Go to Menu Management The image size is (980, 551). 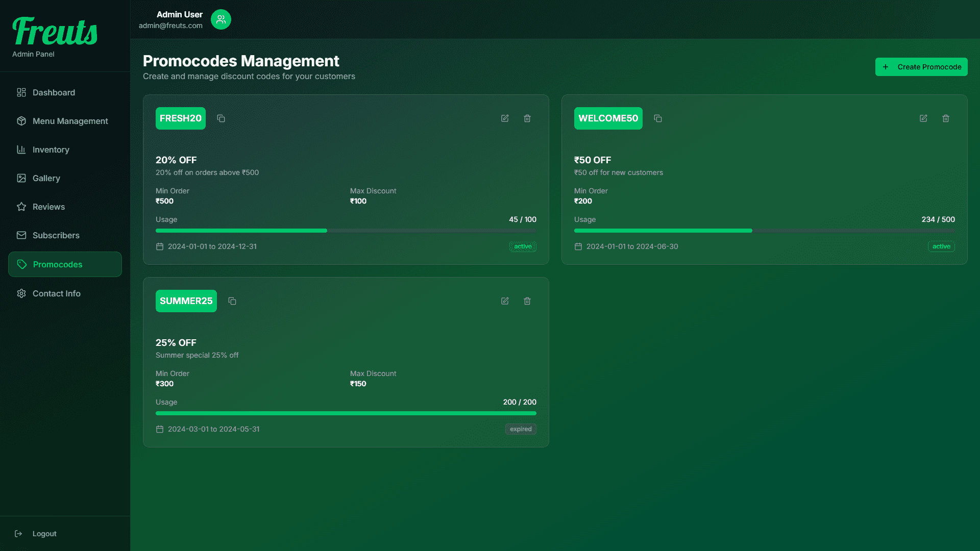tap(70, 121)
